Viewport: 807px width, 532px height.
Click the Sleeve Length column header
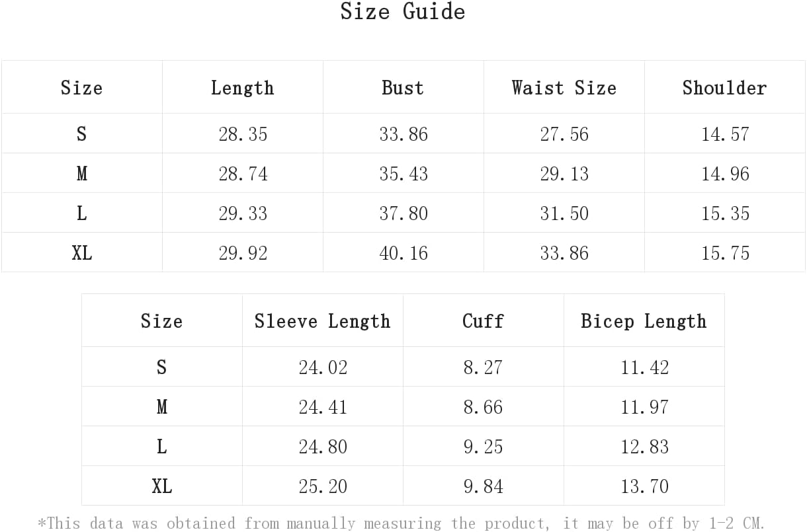322,321
